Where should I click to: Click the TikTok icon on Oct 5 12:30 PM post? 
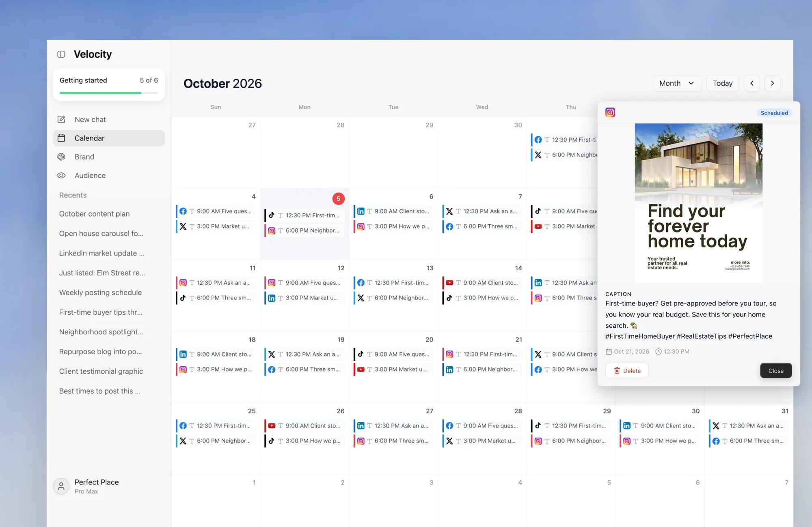(272, 215)
